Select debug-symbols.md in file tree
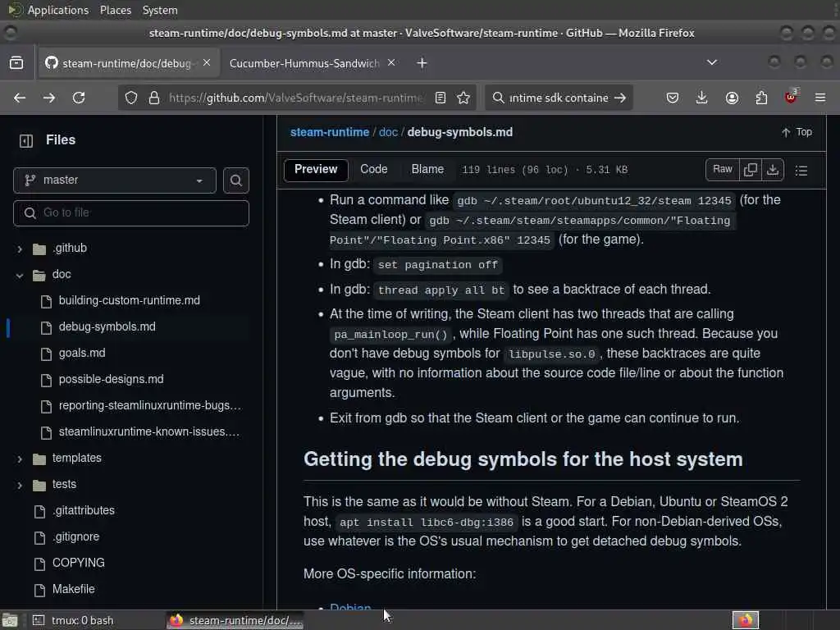The height and width of the screenshot is (630, 840). tap(107, 326)
